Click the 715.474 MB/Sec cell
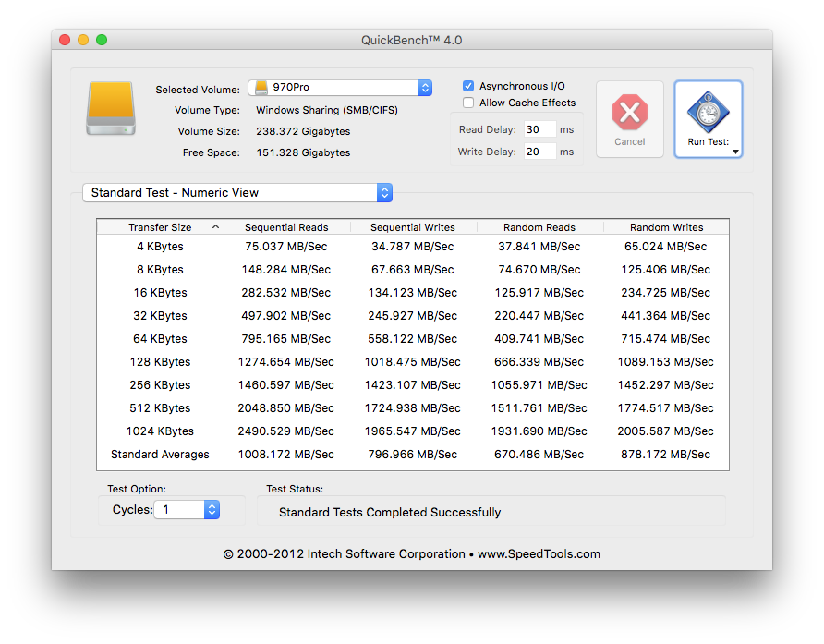This screenshot has height=644, width=824. (x=666, y=338)
